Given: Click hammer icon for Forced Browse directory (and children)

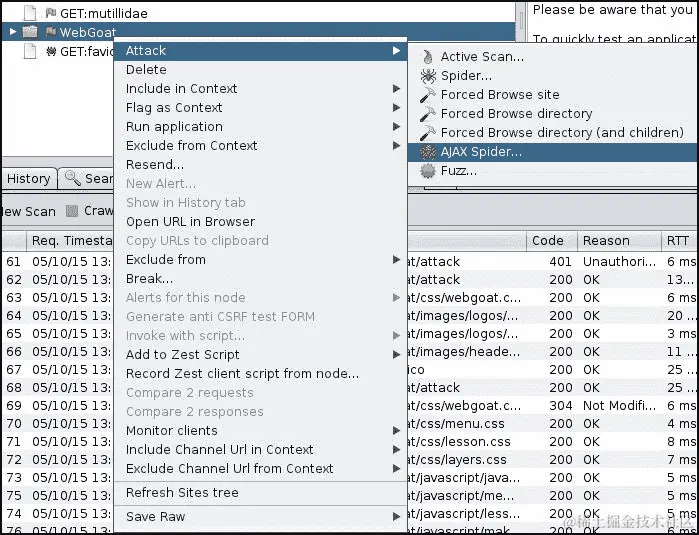Looking at the screenshot, I should coord(428,133).
